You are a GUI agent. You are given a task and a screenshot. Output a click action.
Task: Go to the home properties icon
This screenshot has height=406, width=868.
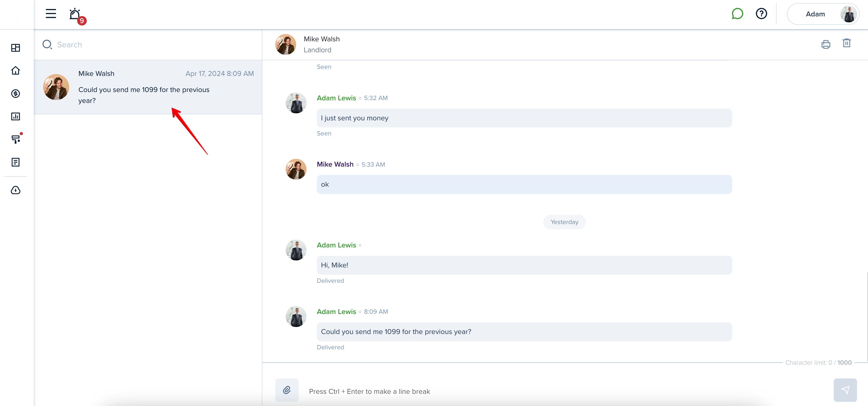(16, 70)
